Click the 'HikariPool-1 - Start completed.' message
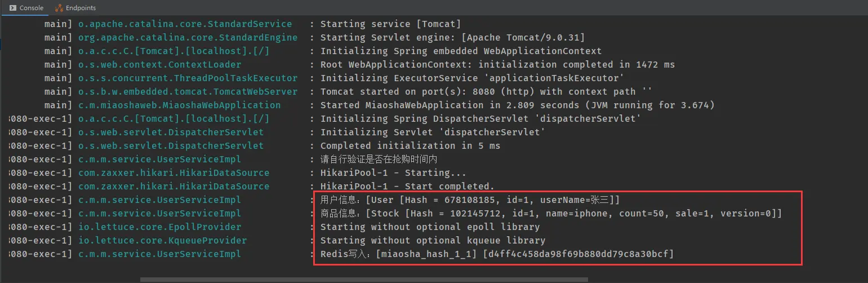This screenshot has width=868, height=283. 407,186
